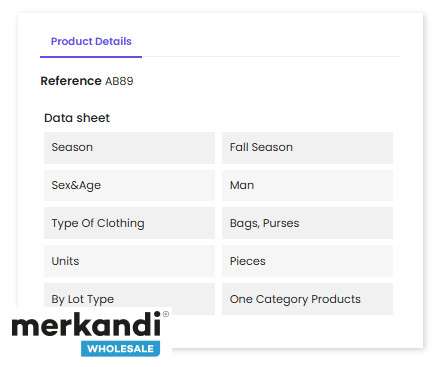Click the registered trademark symbol

pos(166,314)
